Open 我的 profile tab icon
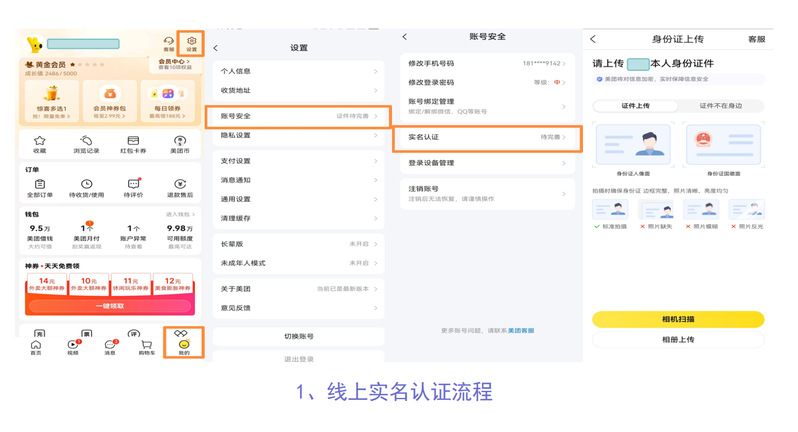The height and width of the screenshot is (432, 798). (184, 343)
